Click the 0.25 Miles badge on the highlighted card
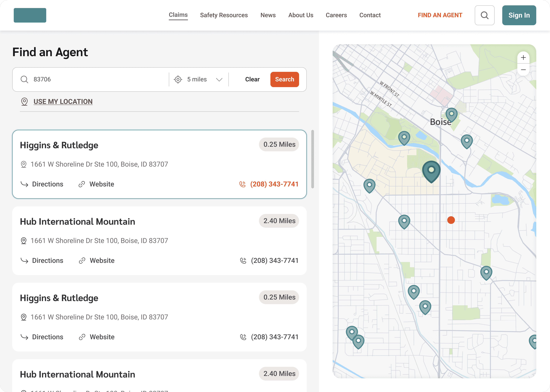Viewport: 550px width, 392px height. [x=279, y=144]
